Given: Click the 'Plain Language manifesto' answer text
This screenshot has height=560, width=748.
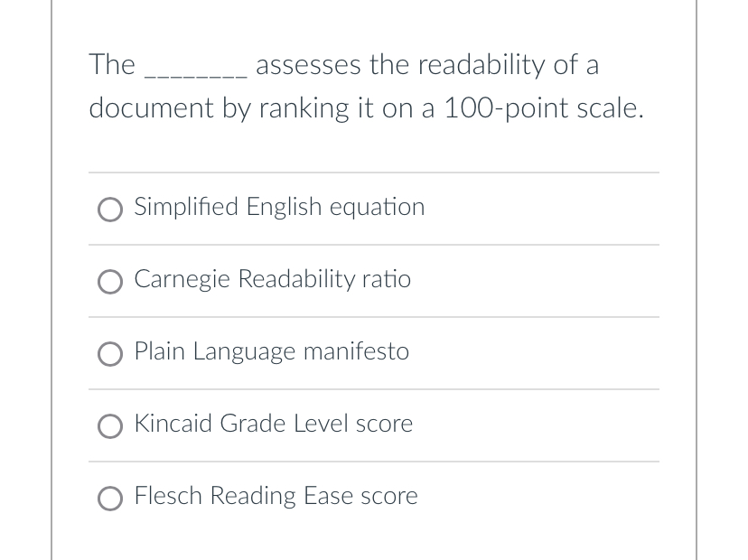Looking at the screenshot, I should pyautogui.click(x=271, y=352).
